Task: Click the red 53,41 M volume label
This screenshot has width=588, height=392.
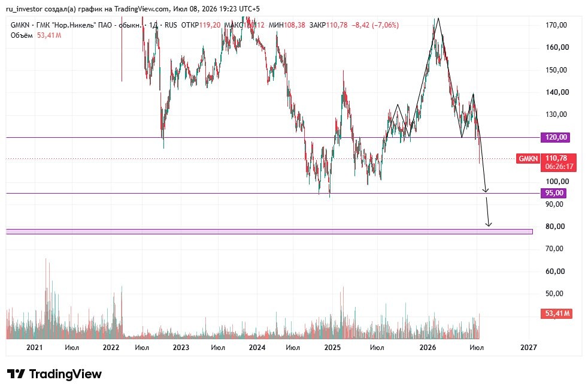Action: tap(556, 313)
